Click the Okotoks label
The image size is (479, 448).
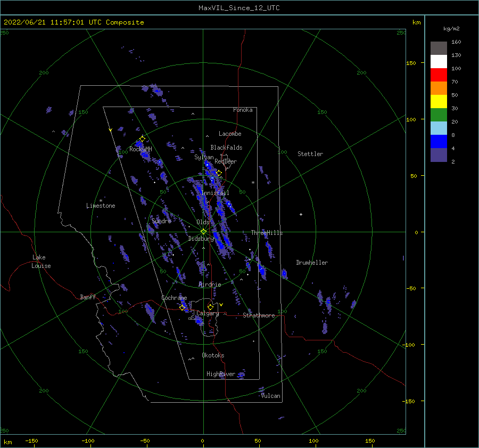(x=213, y=355)
